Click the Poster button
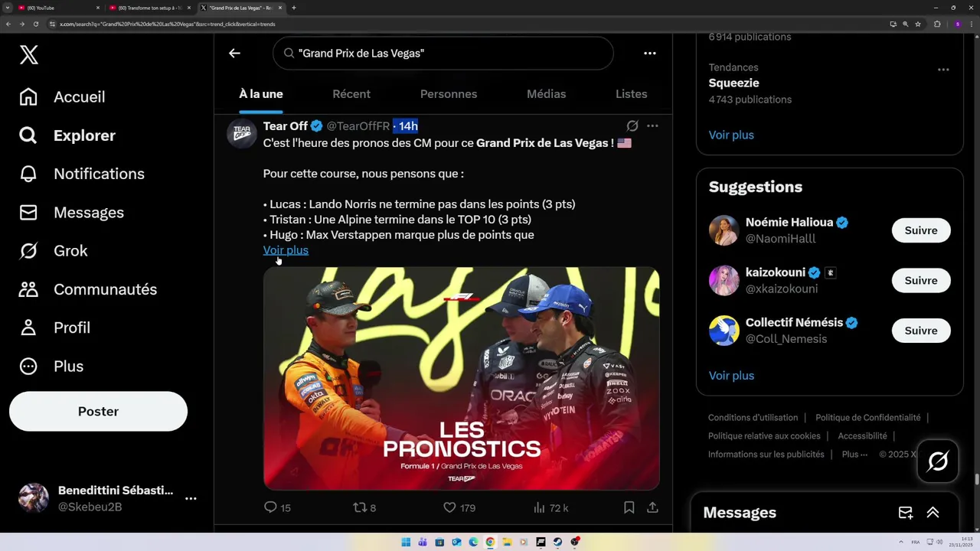This screenshot has height=551, width=980. click(98, 412)
